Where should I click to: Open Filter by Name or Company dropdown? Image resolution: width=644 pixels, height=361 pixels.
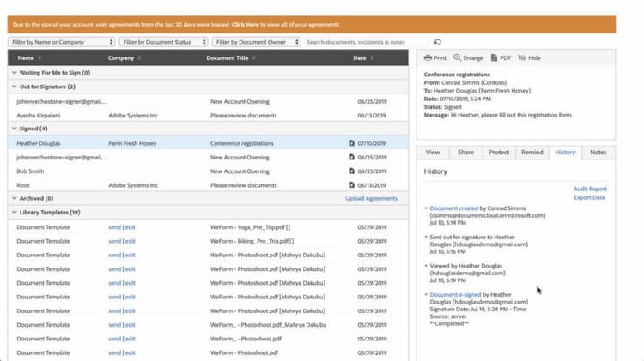pos(62,42)
